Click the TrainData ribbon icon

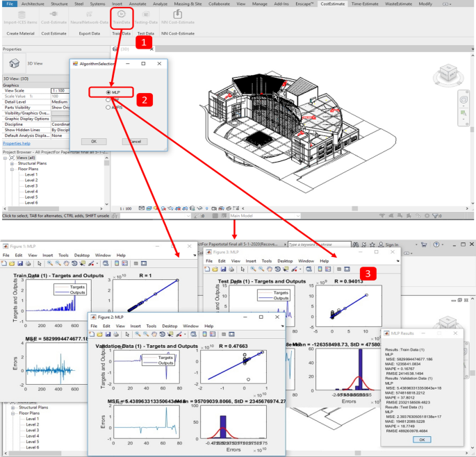[121, 15]
